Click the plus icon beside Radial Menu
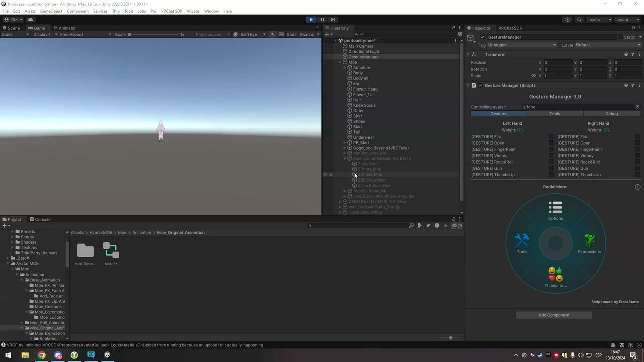 coord(637,187)
